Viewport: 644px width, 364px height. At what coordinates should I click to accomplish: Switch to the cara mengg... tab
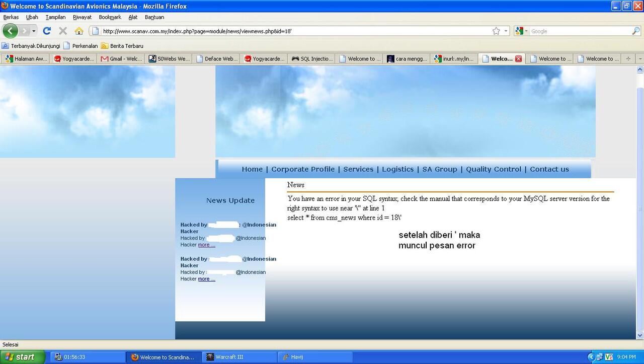point(407,59)
